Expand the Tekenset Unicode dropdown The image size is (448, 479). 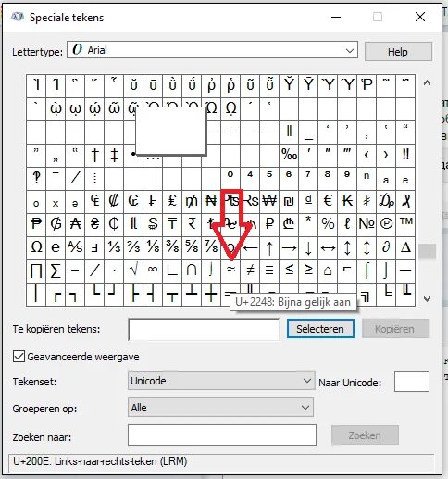click(x=221, y=381)
